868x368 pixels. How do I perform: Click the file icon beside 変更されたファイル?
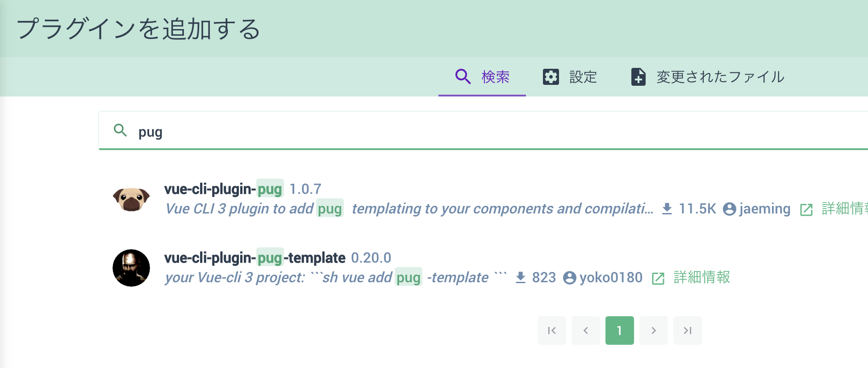[x=638, y=76]
